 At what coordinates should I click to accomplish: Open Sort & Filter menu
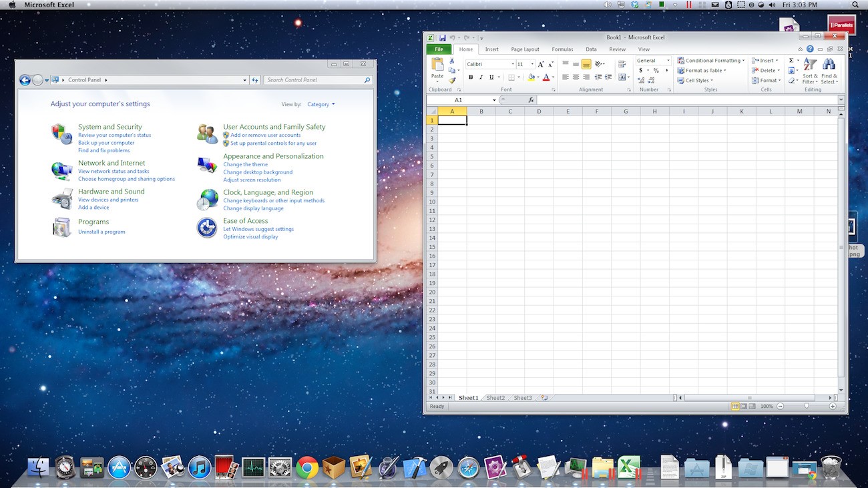pyautogui.click(x=810, y=71)
